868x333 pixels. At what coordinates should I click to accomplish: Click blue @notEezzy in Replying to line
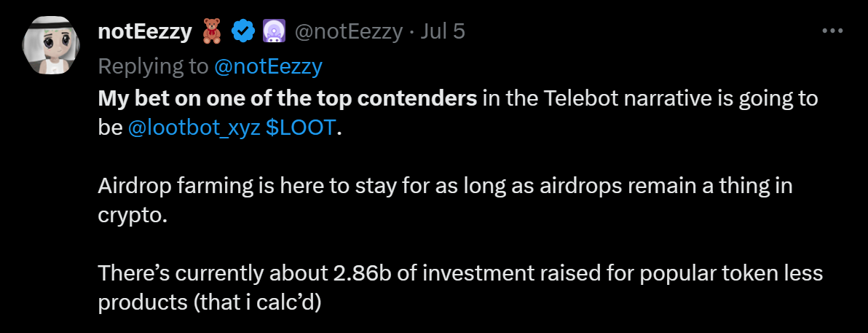[268, 66]
